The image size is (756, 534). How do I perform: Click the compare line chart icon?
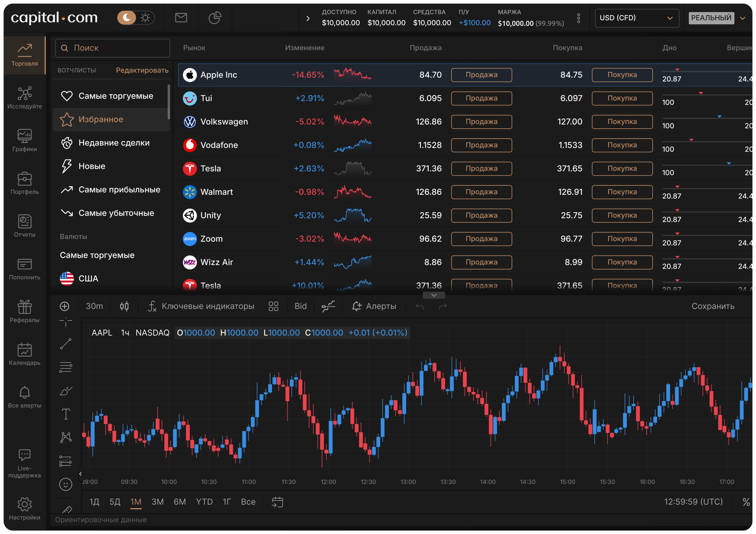point(328,306)
